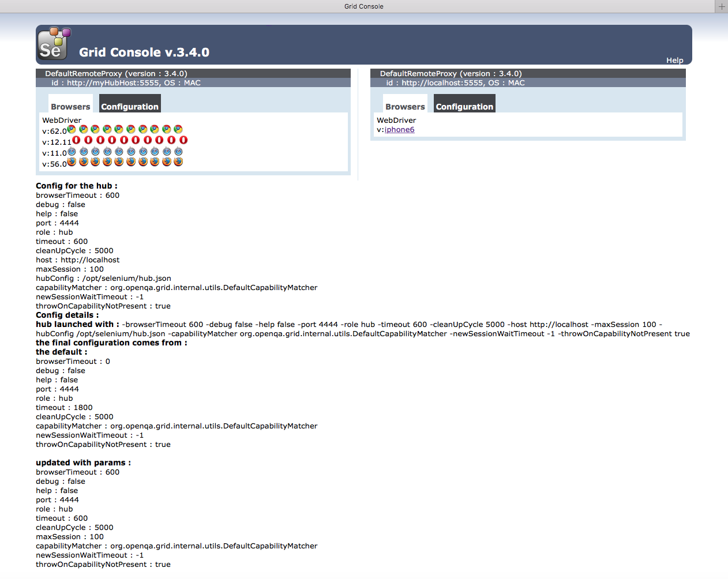The image size is (728, 579).
Task: Click the third Chrome icon in the v:62.0 row
Action: 95,129
